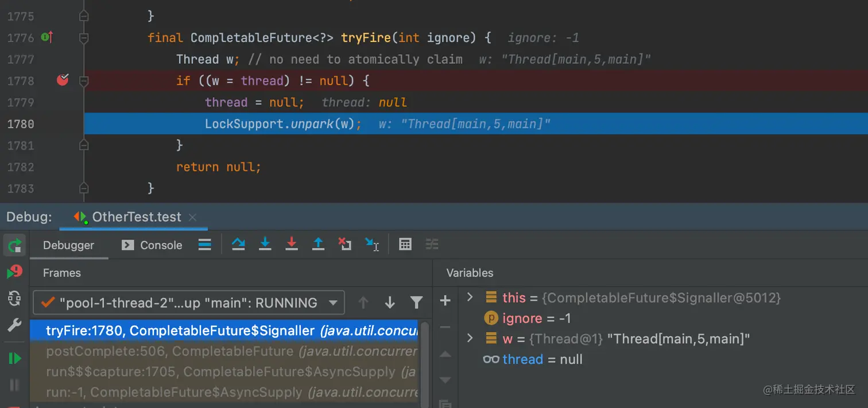This screenshot has height=408, width=868.
Task: Switch to the Debugger tab
Action: 68,245
